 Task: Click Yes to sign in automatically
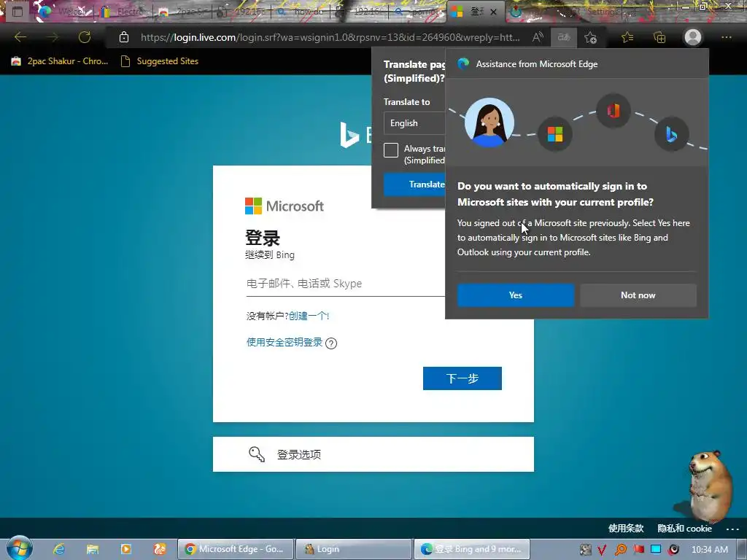click(516, 295)
